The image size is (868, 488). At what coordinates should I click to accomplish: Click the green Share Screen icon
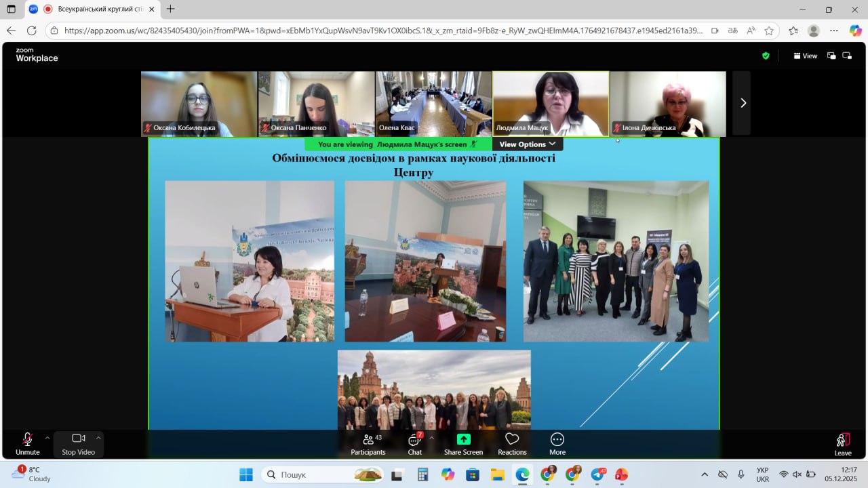pyautogui.click(x=463, y=440)
